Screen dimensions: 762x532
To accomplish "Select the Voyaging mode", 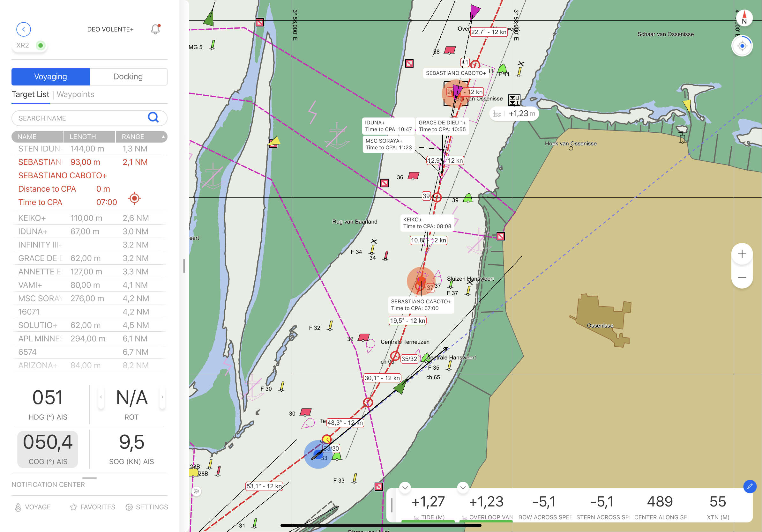I will tap(50, 77).
